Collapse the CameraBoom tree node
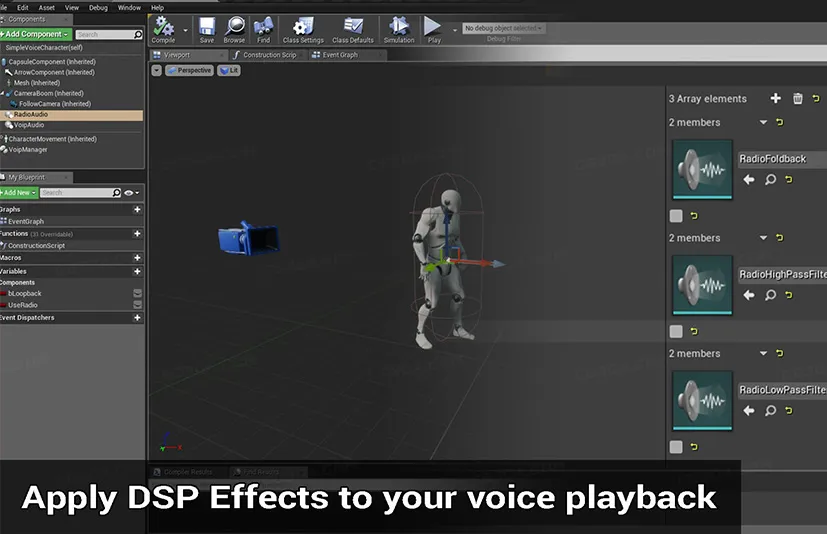The height and width of the screenshot is (534, 827). coord(2,93)
